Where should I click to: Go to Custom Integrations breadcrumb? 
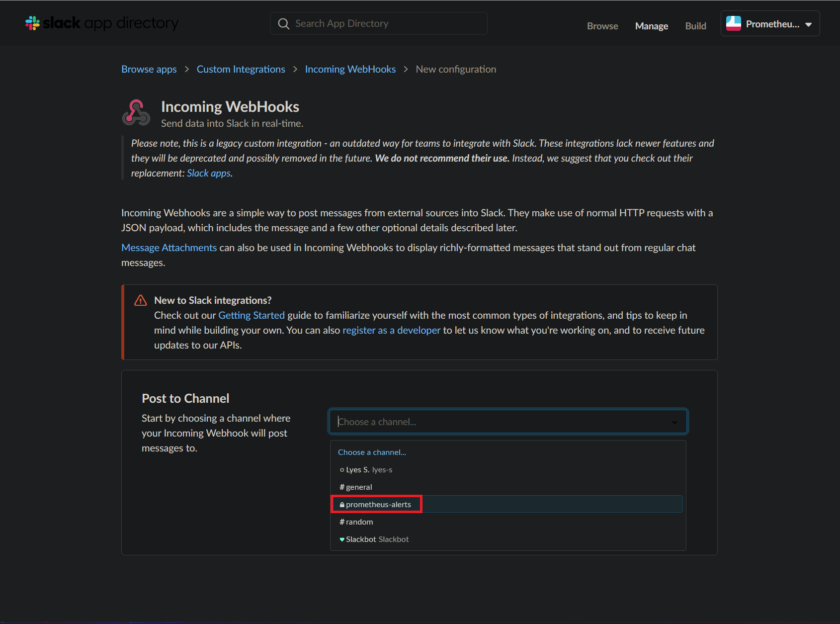[241, 69]
